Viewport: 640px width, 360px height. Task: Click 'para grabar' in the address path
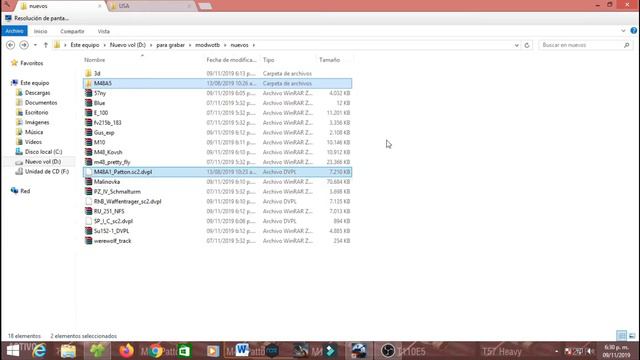coord(171,45)
